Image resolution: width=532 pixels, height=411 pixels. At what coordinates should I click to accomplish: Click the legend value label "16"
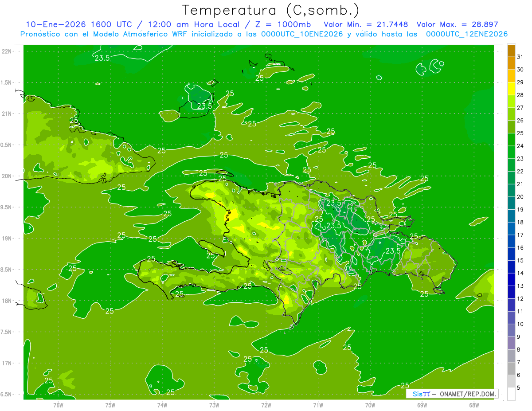click(520, 247)
